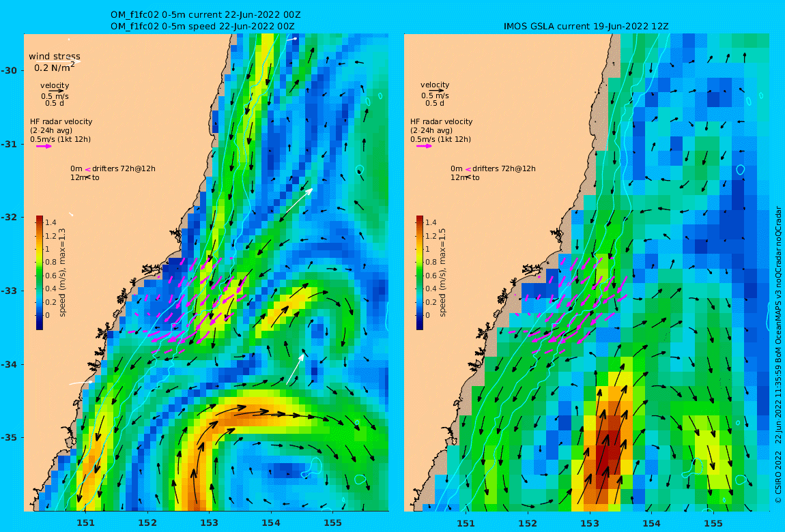
Task: Click the latitude label '-33'
Action: point(8,291)
